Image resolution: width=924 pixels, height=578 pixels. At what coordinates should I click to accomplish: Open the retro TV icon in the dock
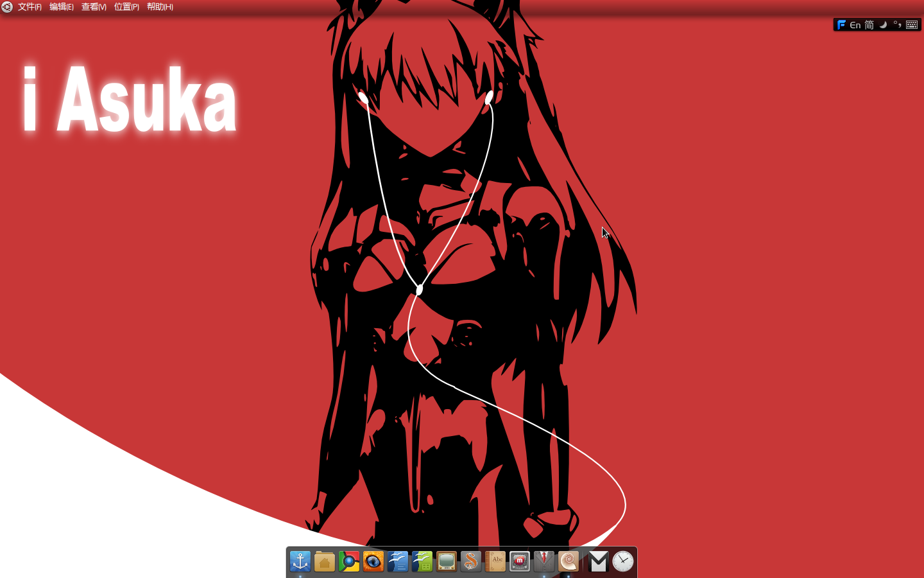click(x=447, y=562)
